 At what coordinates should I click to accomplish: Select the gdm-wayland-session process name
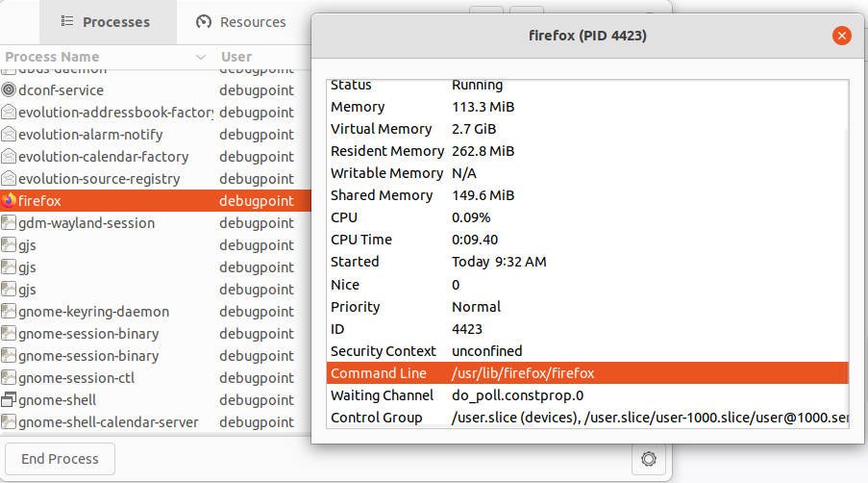87,222
